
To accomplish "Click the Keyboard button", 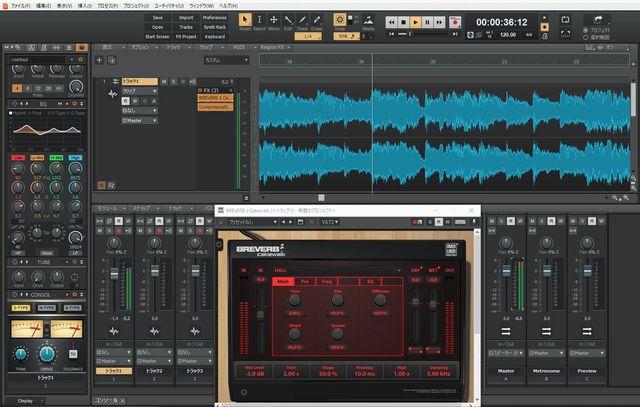I will [x=215, y=36].
